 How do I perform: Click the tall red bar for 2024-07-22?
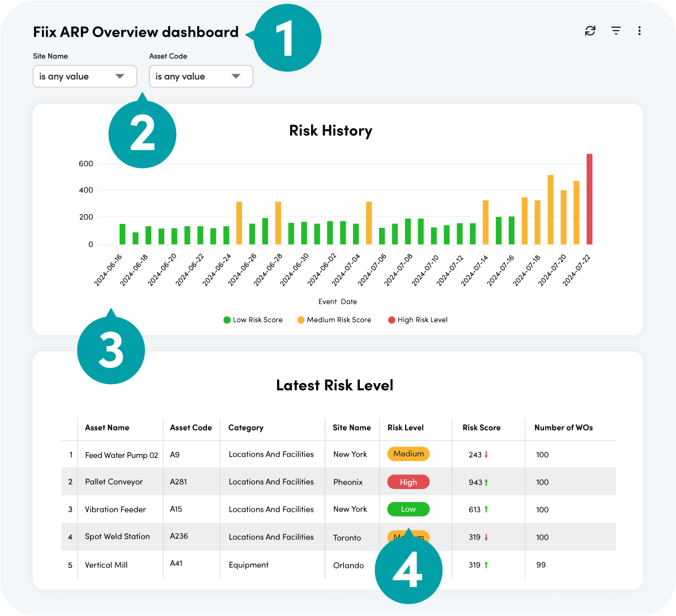[x=589, y=197]
